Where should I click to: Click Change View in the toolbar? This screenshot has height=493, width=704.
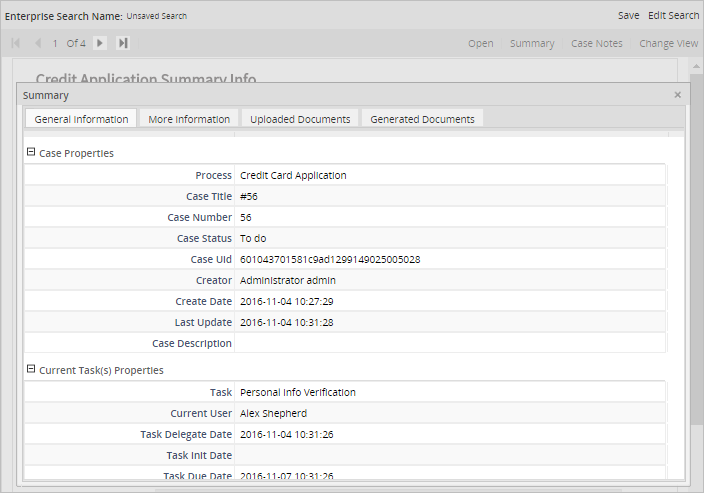[668, 44]
